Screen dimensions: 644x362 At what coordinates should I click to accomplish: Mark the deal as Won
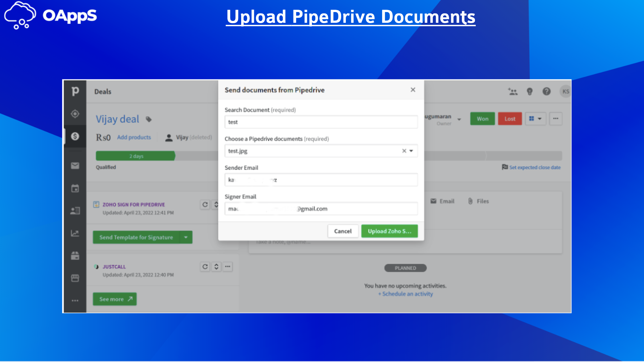point(482,119)
